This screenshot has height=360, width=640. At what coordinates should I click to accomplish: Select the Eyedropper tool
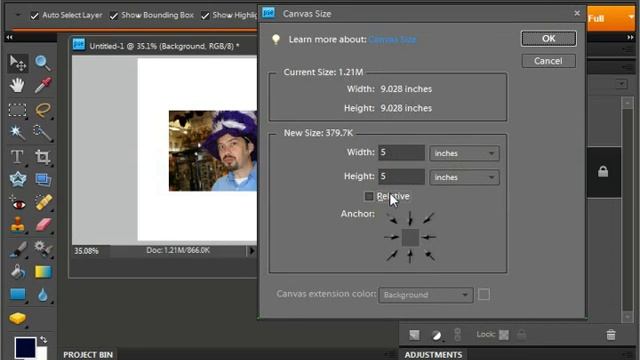(x=42, y=85)
